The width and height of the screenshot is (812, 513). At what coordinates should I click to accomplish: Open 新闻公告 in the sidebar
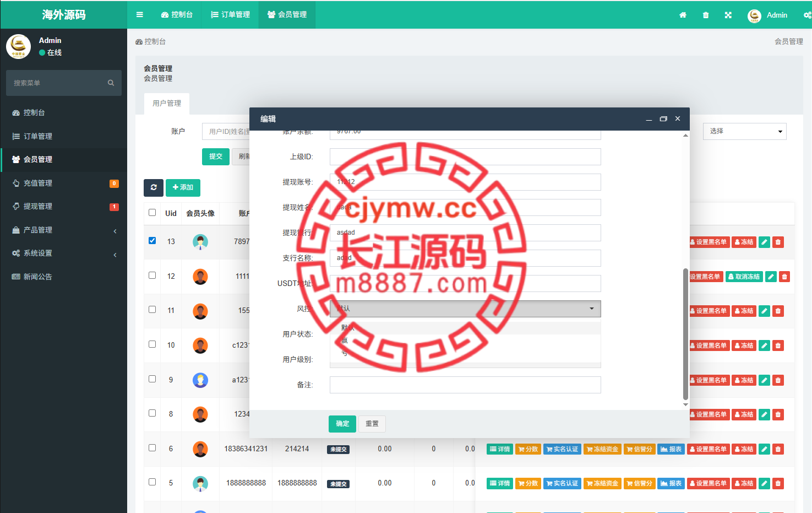pos(64,277)
